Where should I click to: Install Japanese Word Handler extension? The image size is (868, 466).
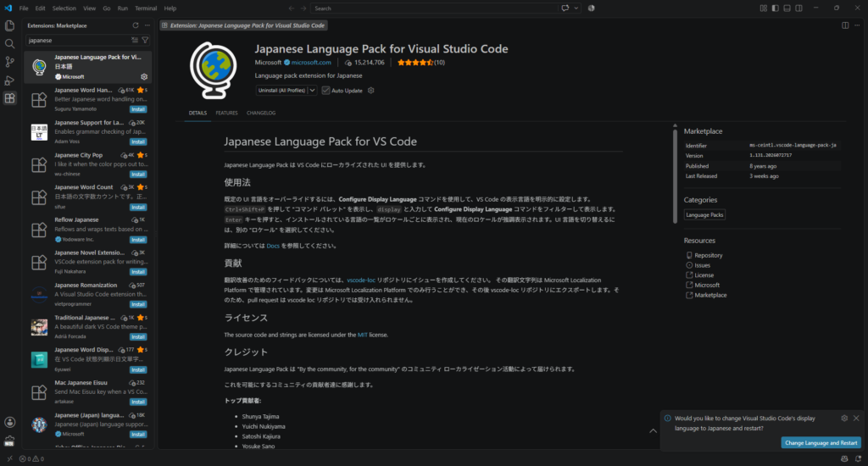[x=138, y=109]
